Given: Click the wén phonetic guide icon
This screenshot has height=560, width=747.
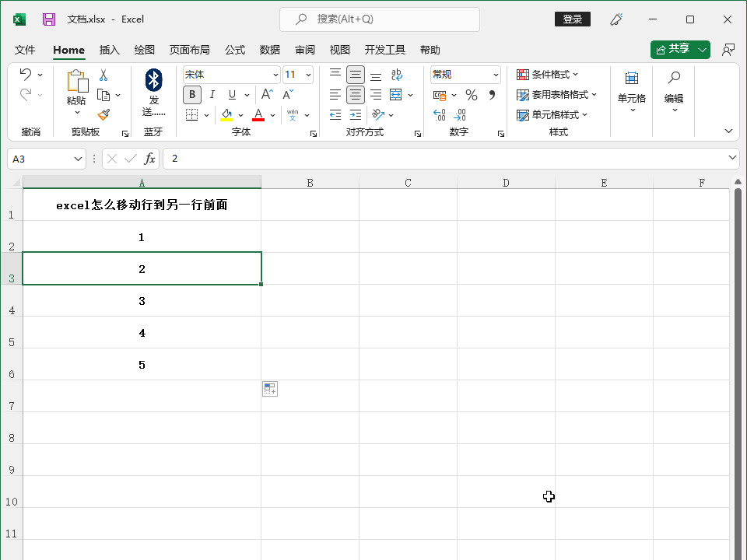Looking at the screenshot, I should point(293,115).
